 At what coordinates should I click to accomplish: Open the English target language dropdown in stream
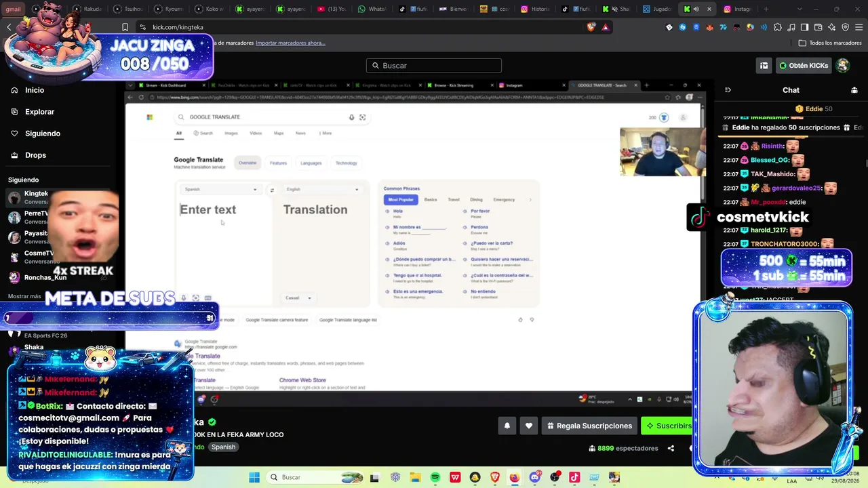coord(322,190)
